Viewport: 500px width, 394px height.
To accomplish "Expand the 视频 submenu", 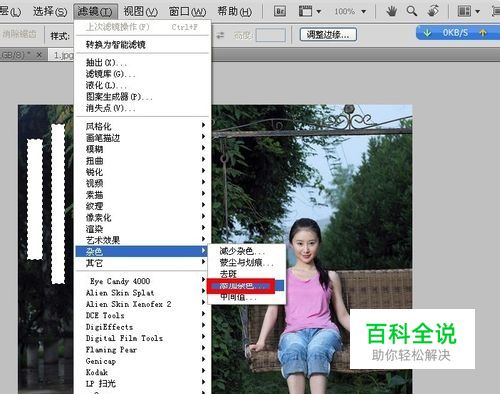I will [x=143, y=183].
